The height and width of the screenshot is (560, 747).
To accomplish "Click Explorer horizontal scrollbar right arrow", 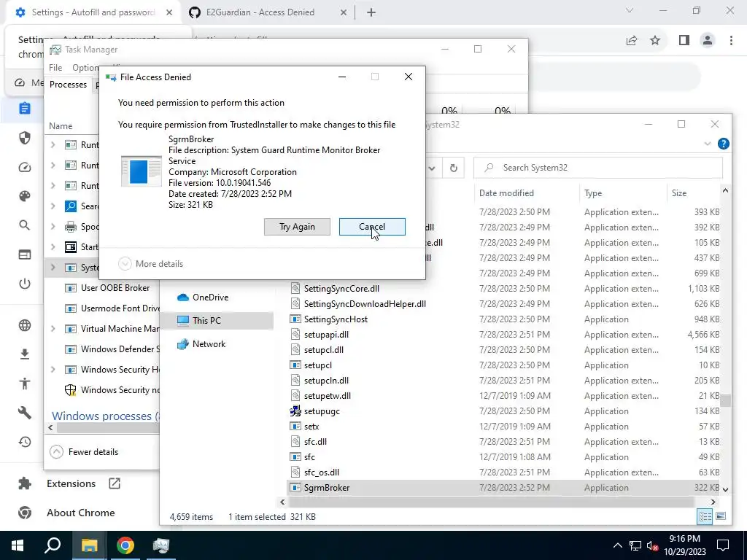I will (x=713, y=502).
